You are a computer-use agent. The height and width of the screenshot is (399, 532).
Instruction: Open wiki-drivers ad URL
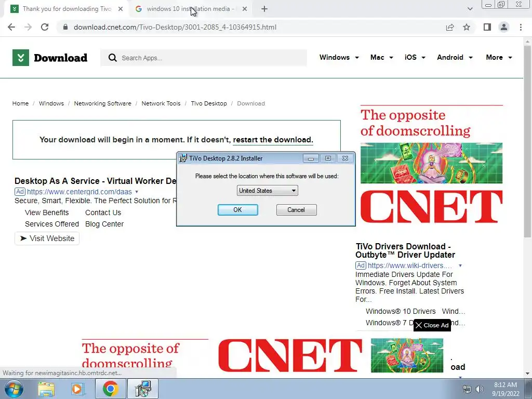tap(410, 265)
